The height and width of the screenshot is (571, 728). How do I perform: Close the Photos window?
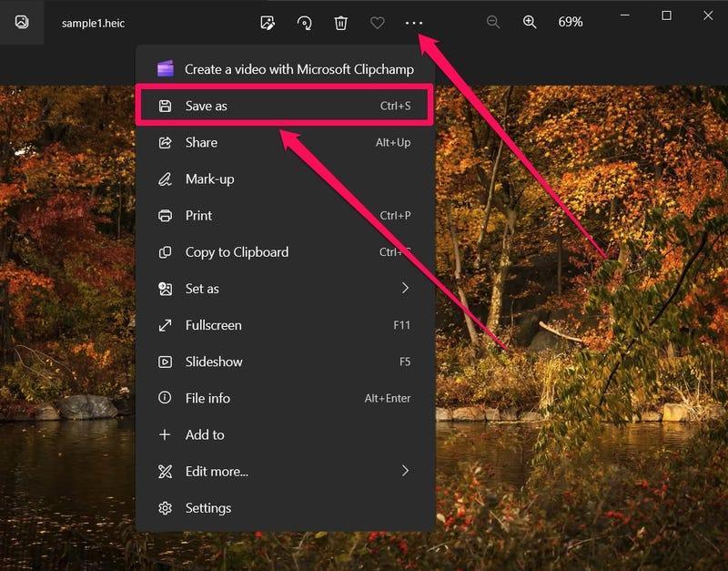(x=708, y=15)
